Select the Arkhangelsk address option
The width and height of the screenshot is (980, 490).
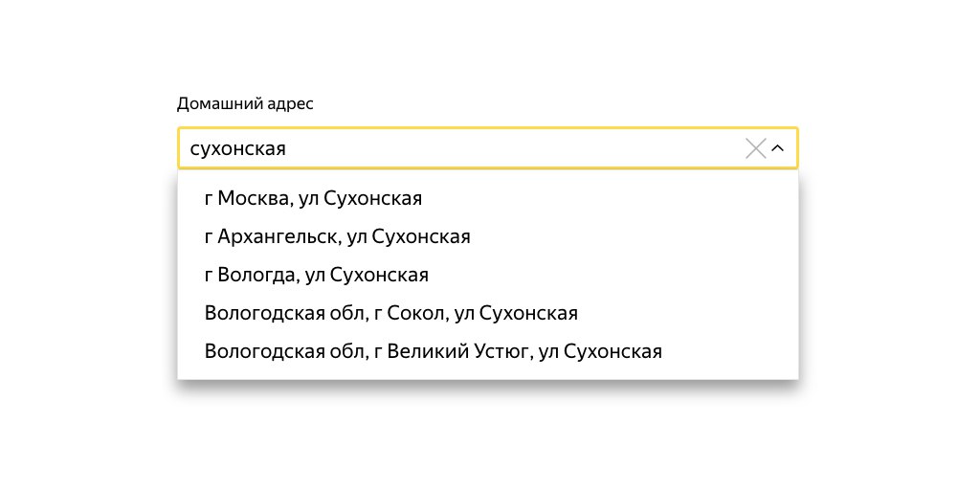[337, 236]
